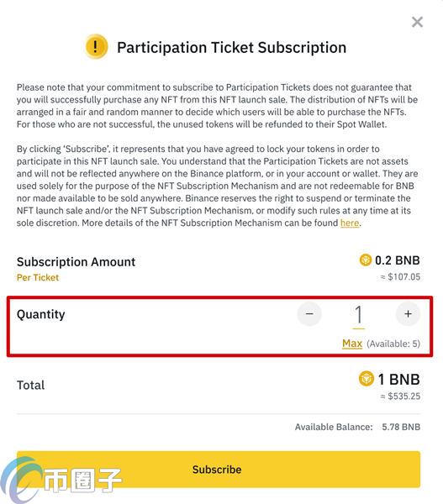Click BNB coin icon beside Total 1 BNB

tap(367, 379)
